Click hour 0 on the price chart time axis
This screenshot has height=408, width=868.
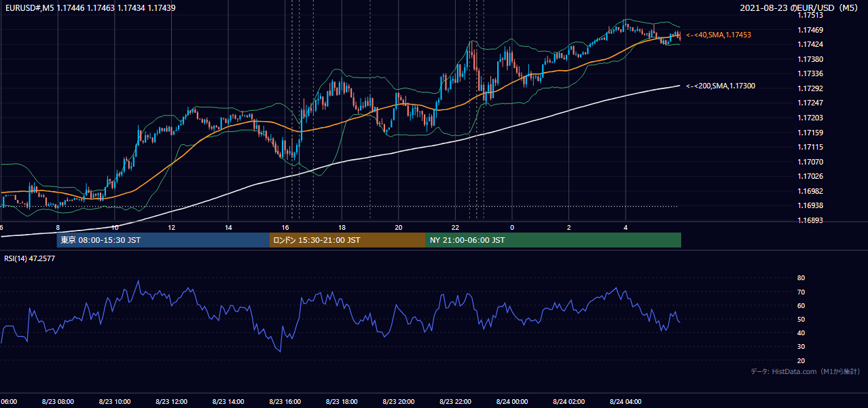[512, 228]
